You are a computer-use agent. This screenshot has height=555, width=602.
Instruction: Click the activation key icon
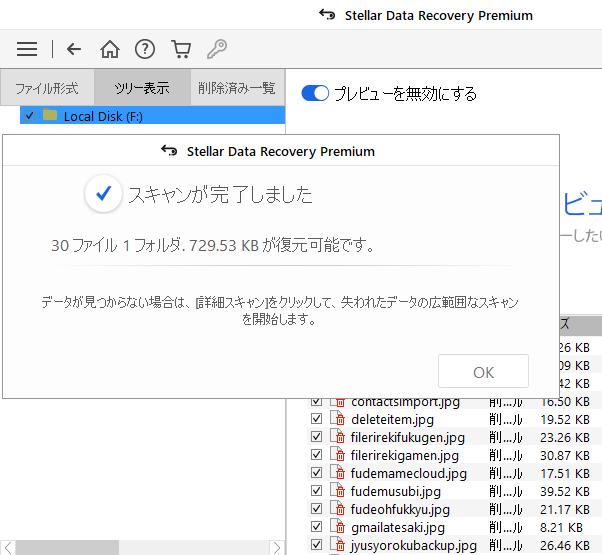(216, 49)
